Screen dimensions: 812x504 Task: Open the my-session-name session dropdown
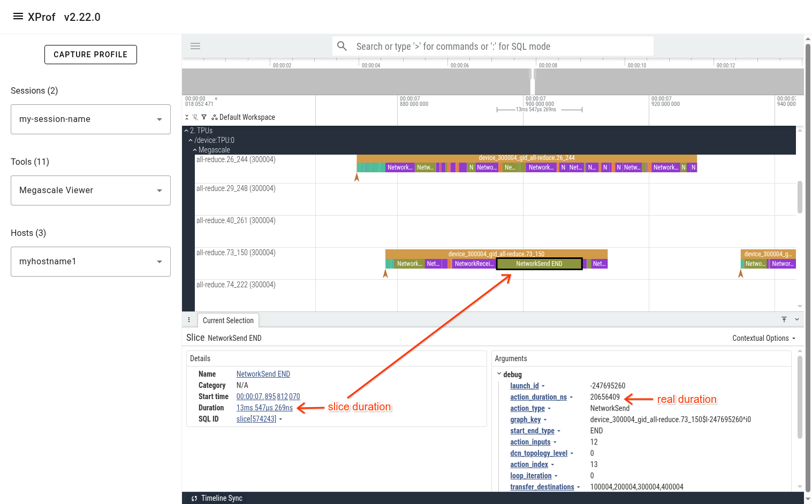[90, 119]
